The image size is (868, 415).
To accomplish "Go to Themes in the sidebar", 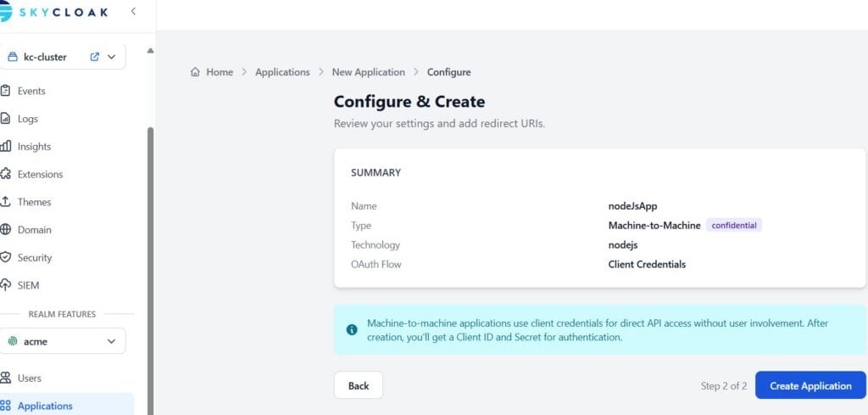I will (x=34, y=202).
